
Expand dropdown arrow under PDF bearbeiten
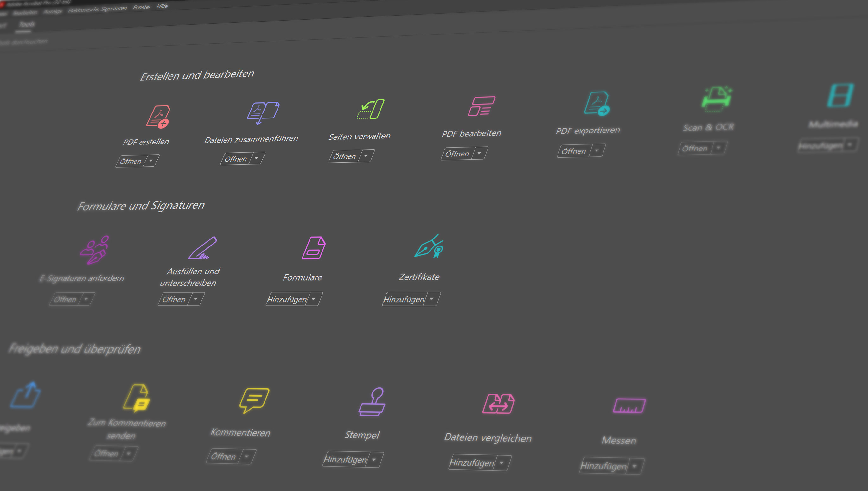click(x=479, y=153)
